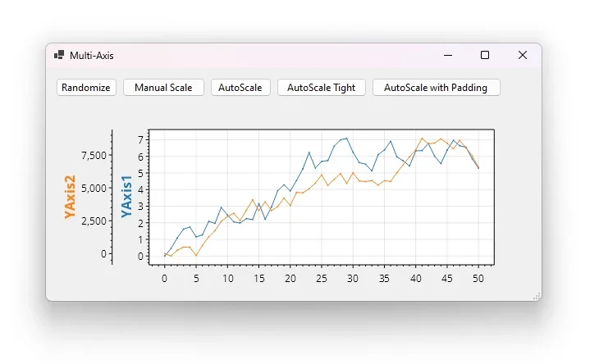Click the Multi-Axis title bar text

click(92, 56)
